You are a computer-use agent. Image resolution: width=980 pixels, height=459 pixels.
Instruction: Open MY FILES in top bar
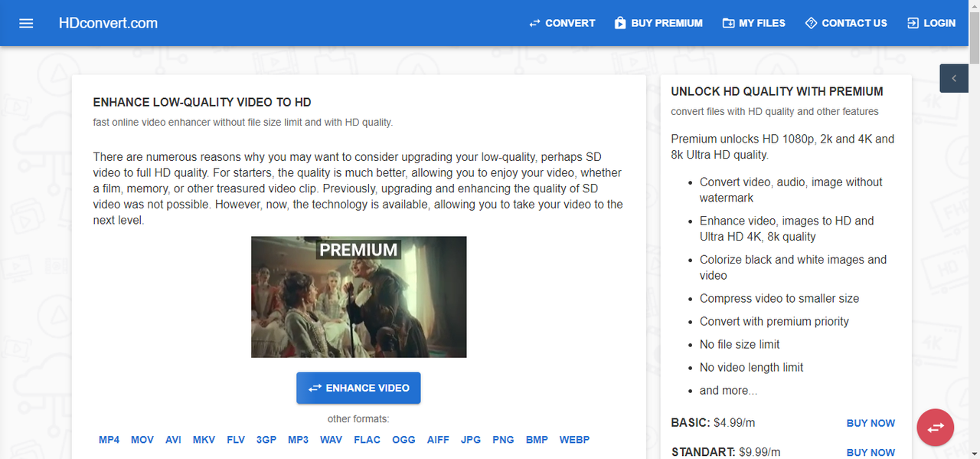pos(754,23)
